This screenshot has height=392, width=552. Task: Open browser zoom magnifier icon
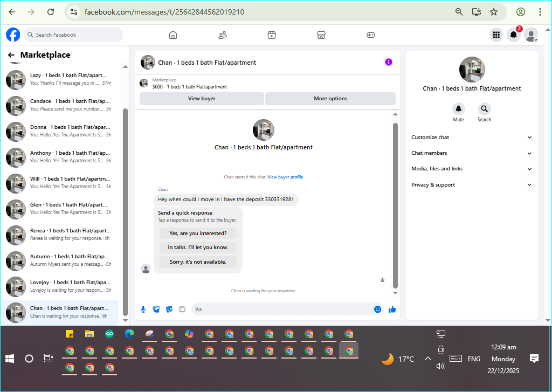pos(459,12)
